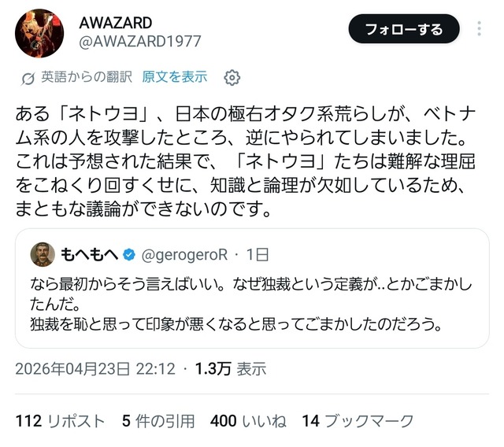This screenshot has height=447, width=504.
Task: Click 14 ブックマーク count
Action: click(358, 421)
